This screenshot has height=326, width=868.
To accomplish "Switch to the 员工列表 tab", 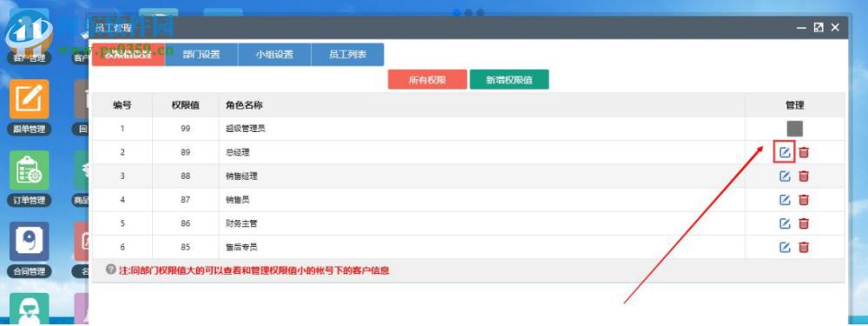I will coord(348,55).
